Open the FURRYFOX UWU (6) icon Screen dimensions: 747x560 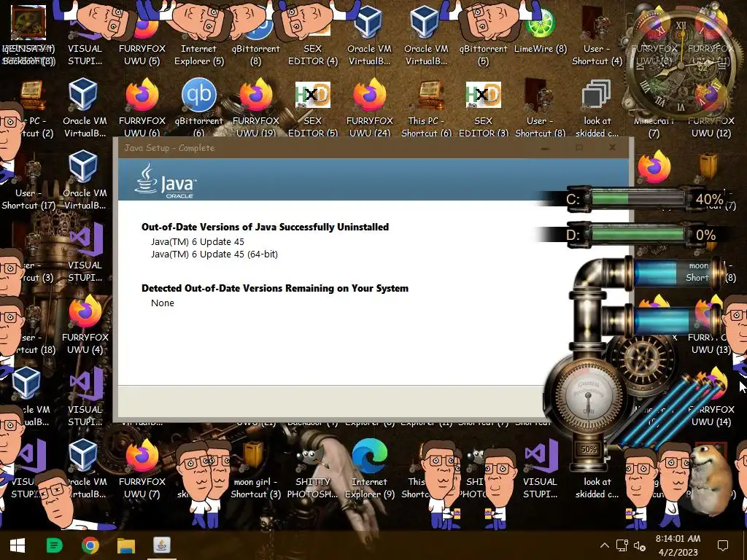tap(142, 108)
